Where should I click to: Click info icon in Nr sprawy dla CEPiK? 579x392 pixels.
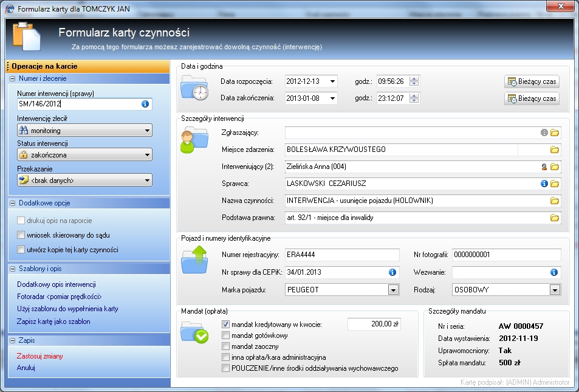pyautogui.click(x=392, y=272)
